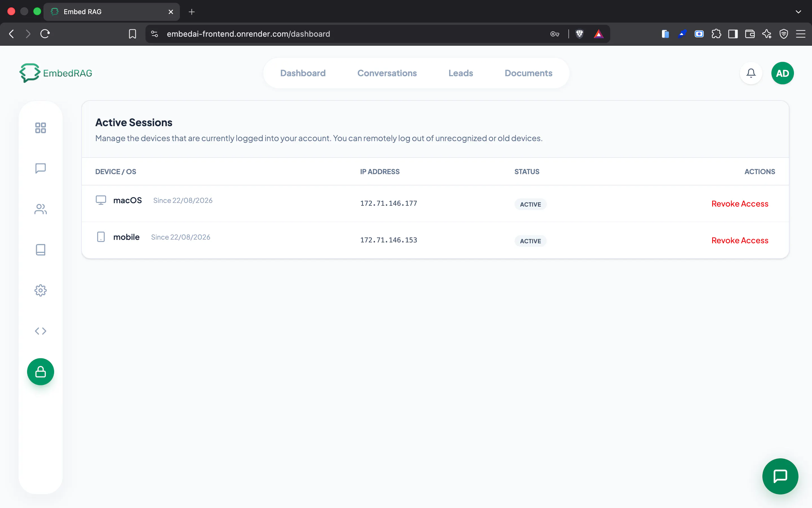Open the browser hamburger menu
812x508 pixels.
pos(801,34)
